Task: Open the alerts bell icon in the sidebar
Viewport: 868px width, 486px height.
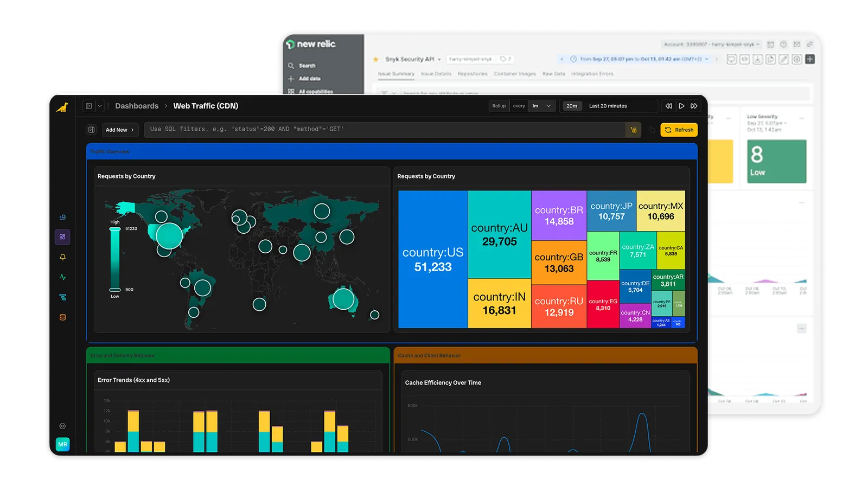Action: [62, 257]
